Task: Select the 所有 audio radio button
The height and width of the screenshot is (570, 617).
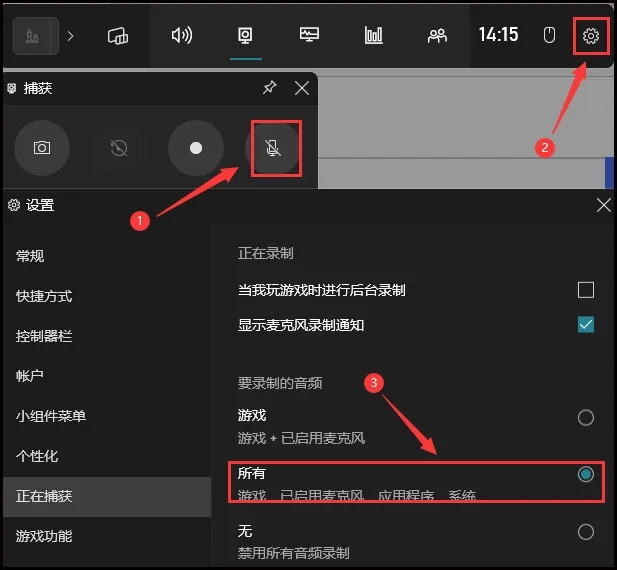Action: pos(586,474)
